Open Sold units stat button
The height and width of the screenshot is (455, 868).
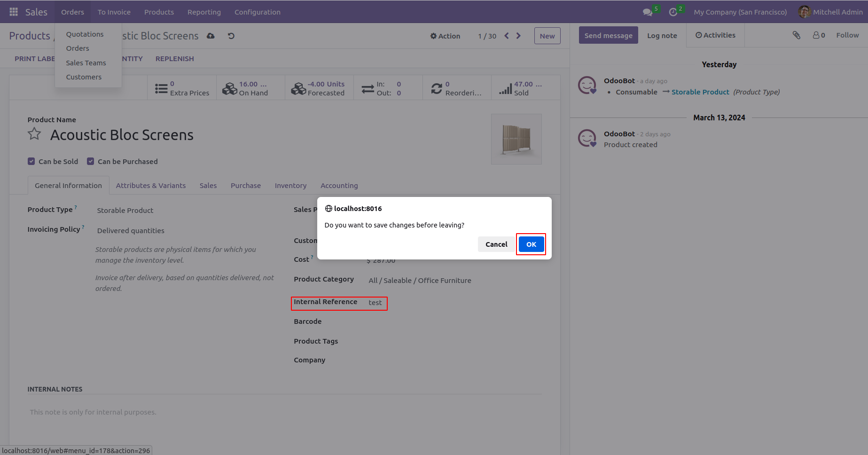coord(525,88)
